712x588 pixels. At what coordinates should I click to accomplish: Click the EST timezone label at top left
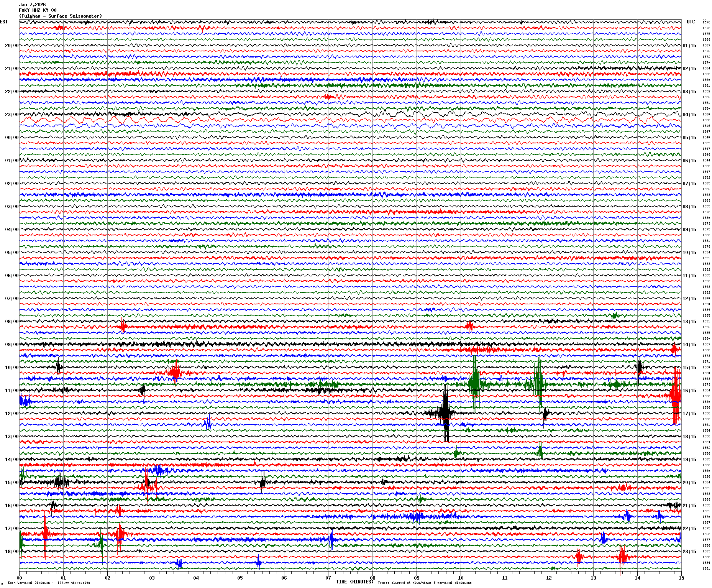point(4,22)
